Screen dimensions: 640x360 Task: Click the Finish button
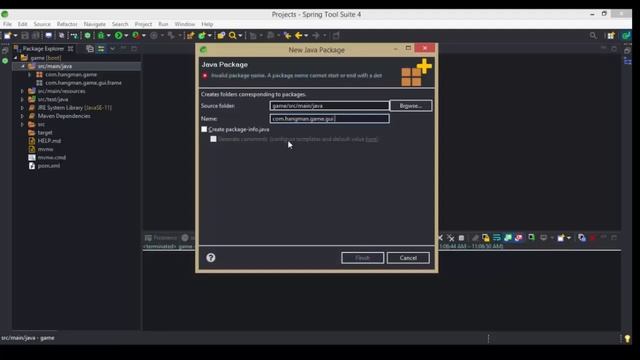[362, 258]
